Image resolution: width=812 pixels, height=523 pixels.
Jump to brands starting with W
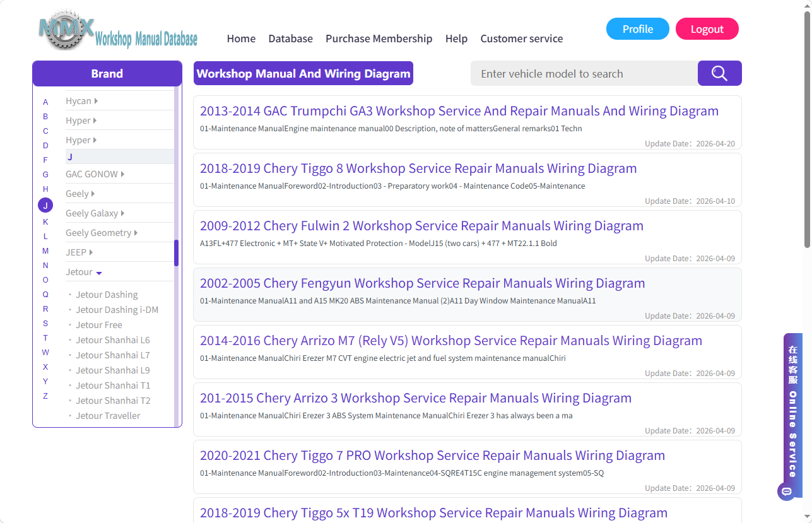[45, 353]
